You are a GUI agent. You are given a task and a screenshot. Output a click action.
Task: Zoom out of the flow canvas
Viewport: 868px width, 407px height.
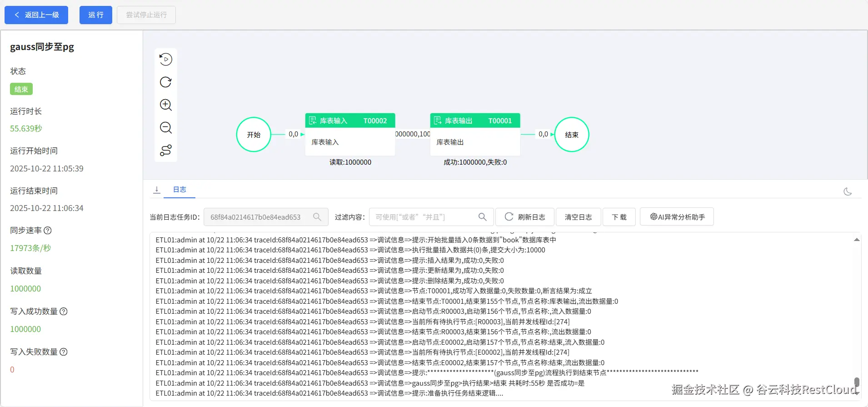click(x=165, y=128)
